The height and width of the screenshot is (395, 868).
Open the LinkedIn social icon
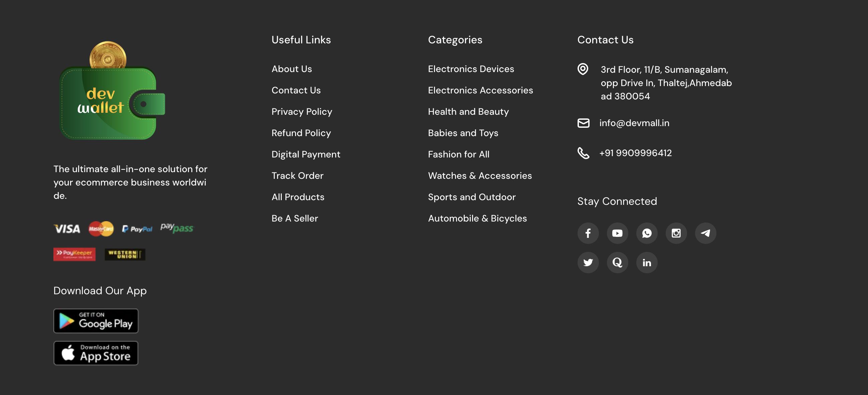647,262
